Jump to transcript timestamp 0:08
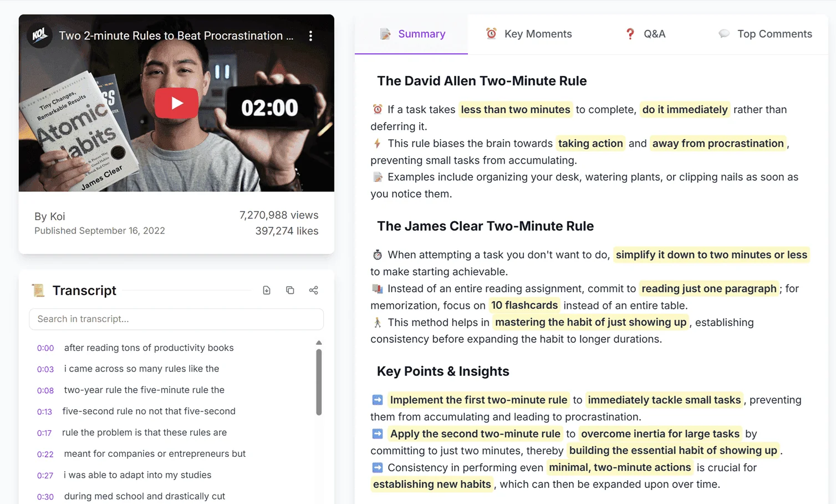Viewport: 836px width, 504px height. 45,390
